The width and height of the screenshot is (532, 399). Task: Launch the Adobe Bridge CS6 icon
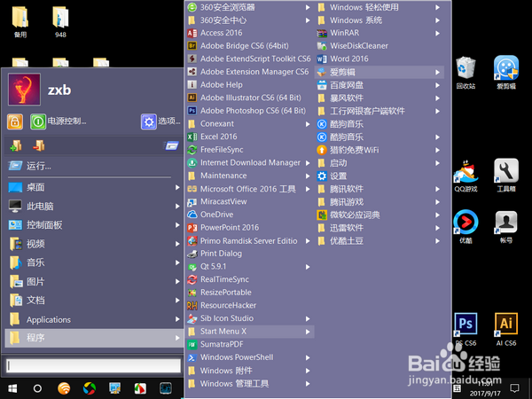[192, 46]
